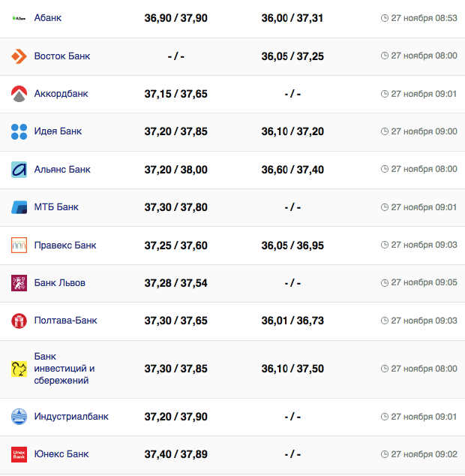
Task: Click the Альянс Банк logo icon
Action: coord(19,170)
